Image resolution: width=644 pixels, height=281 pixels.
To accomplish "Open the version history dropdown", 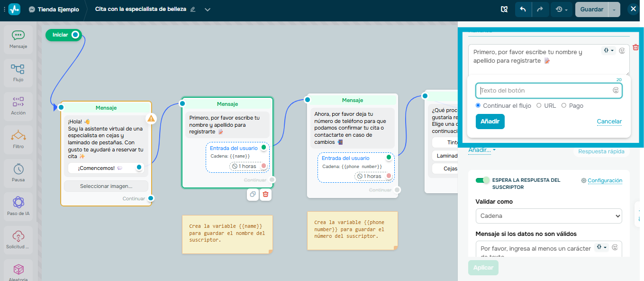I will [x=562, y=9].
